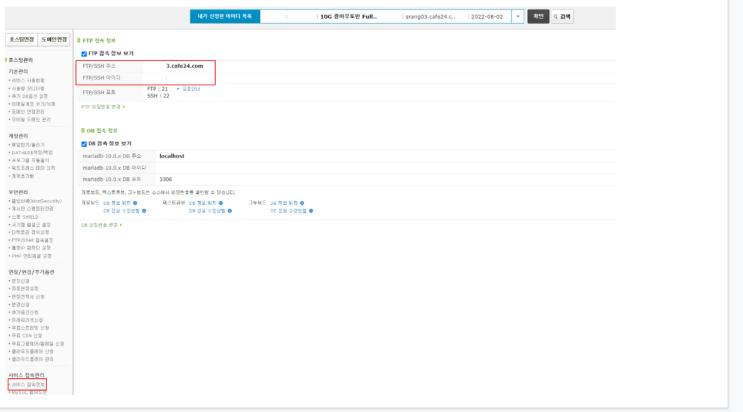This screenshot has width=743, height=412.
Task: Click the 내가 신청한 아이디 목록 label
Action: point(225,17)
